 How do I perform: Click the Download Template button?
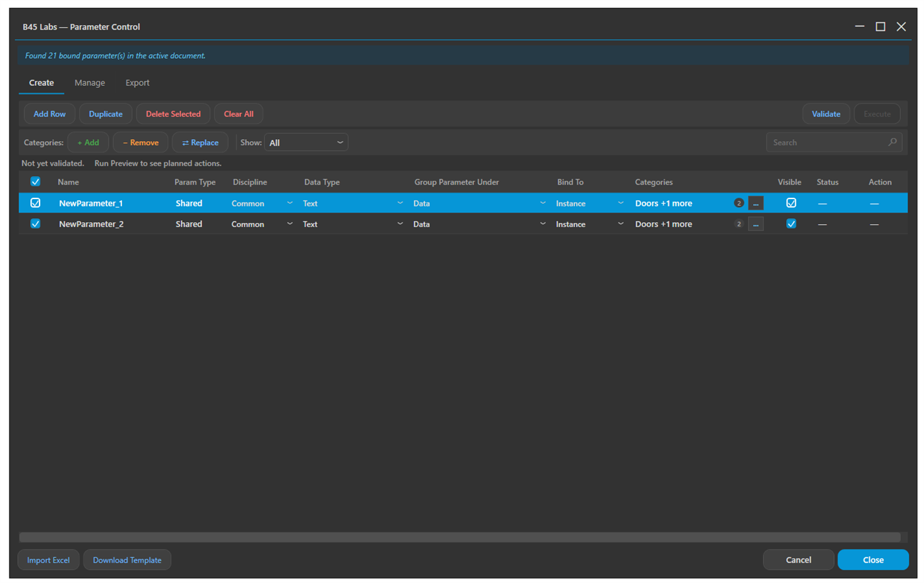(x=127, y=560)
